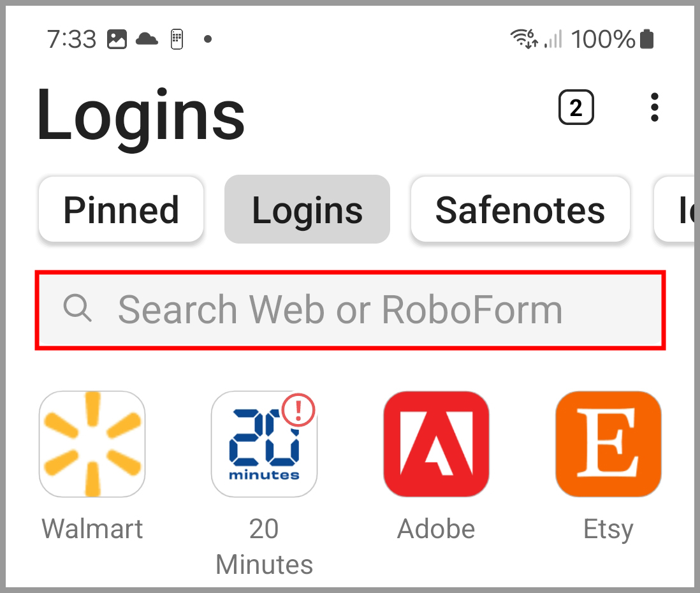This screenshot has height=593, width=700.
Task: Switch to the Safenotes tab
Action: click(520, 210)
